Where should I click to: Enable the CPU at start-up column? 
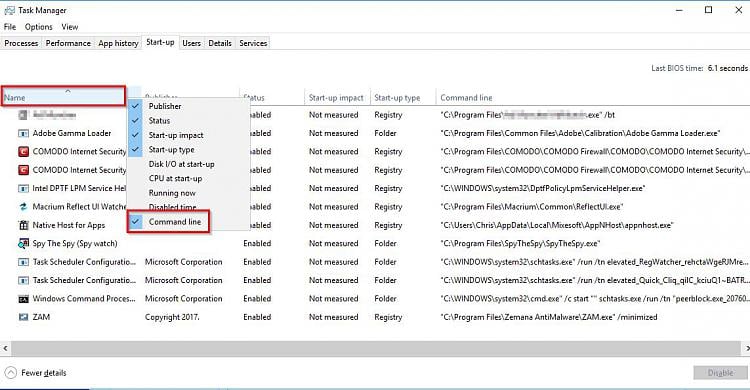coord(175,178)
